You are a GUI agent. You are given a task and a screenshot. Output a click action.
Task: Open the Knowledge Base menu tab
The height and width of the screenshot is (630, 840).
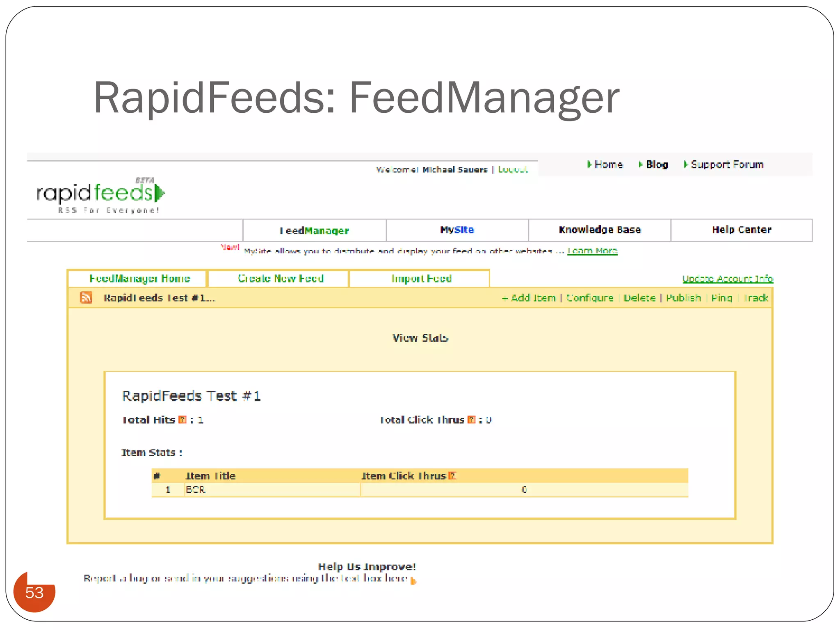pyautogui.click(x=600, y=230)
